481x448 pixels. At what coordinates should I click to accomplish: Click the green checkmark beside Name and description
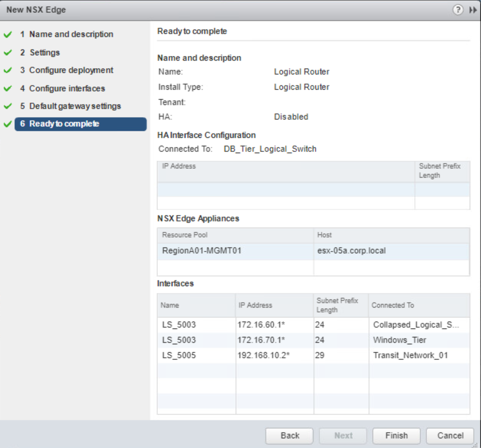click(7, 34)
